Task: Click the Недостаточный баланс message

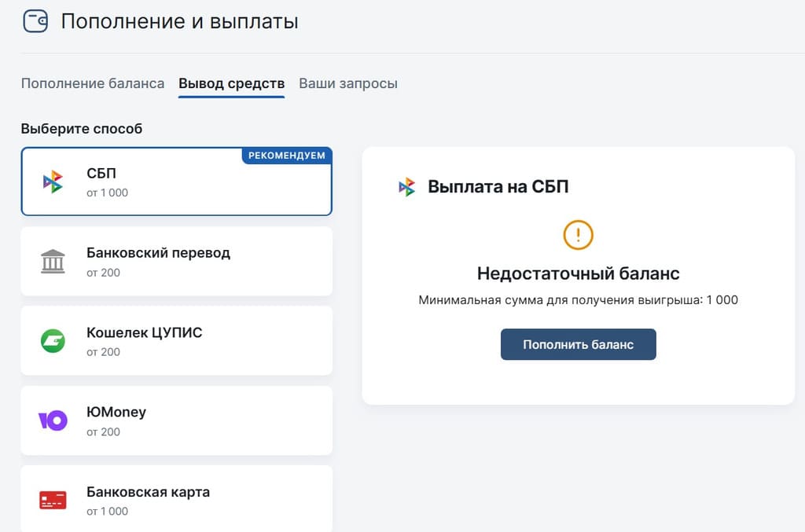Action: [x=578, y=273]
